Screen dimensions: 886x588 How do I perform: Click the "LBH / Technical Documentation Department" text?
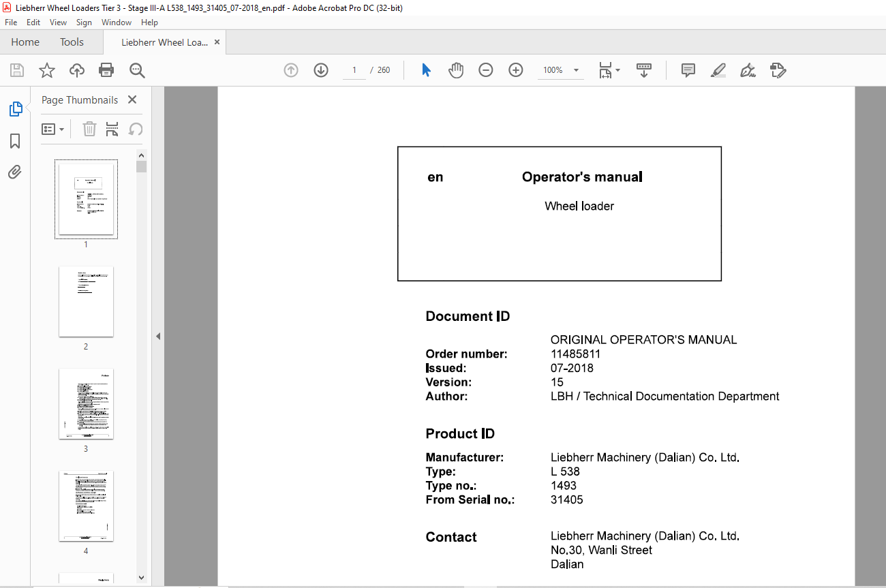[x=665, y=397]
